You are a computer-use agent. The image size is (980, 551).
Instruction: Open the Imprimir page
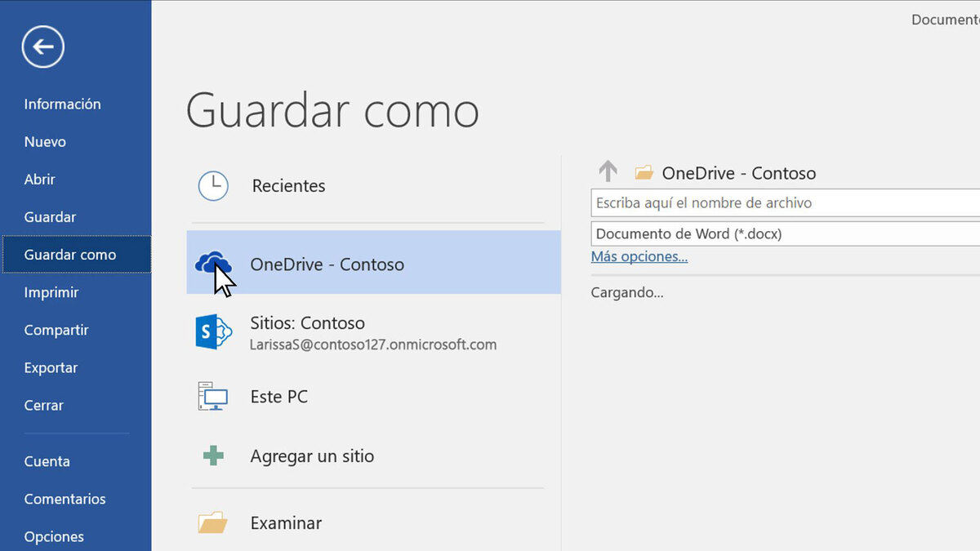[x=51, y=292]
